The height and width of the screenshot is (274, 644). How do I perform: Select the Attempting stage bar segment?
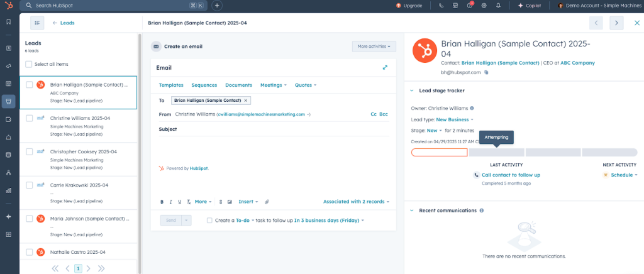tap(497, 153)
